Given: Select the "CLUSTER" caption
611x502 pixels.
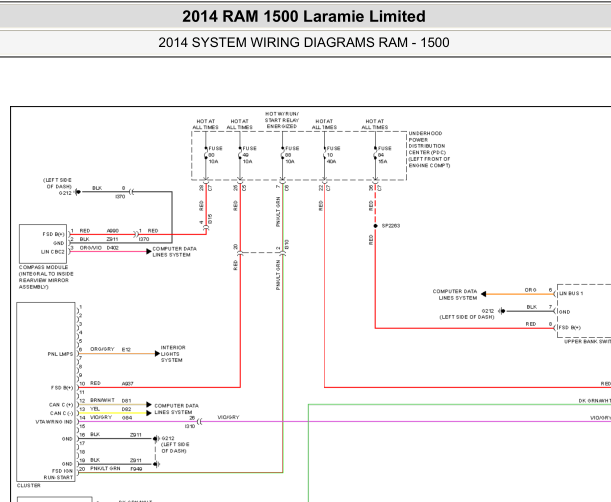Looking at the screenshot, I should [x=28, y=486].
